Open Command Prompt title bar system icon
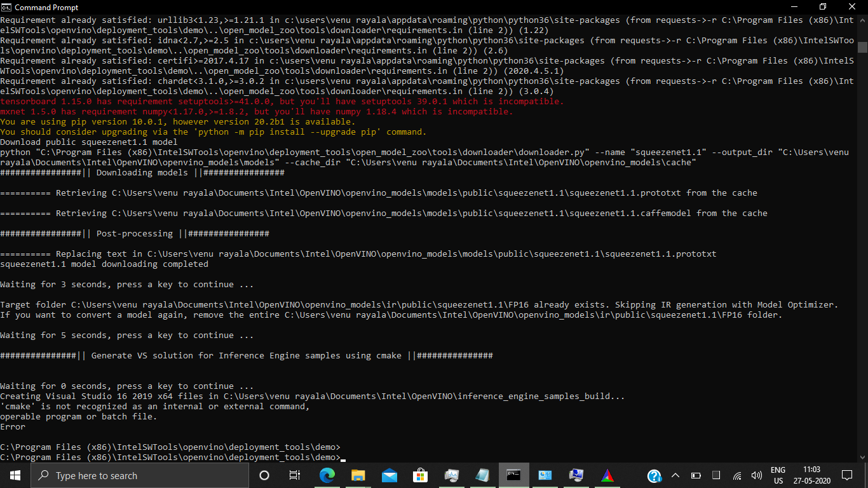The width and height of the screenshot is (868, 488). click(x=7, y=7)
